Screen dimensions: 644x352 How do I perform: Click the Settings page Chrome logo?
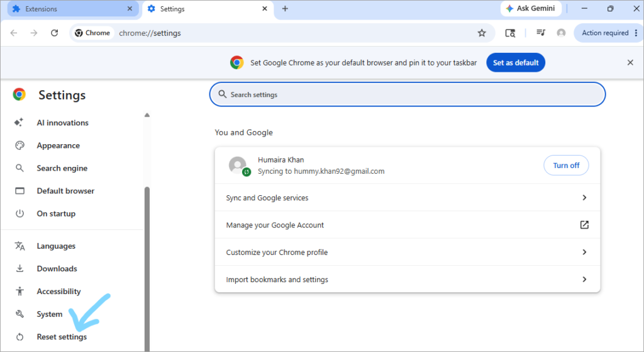tap(19, 94)
